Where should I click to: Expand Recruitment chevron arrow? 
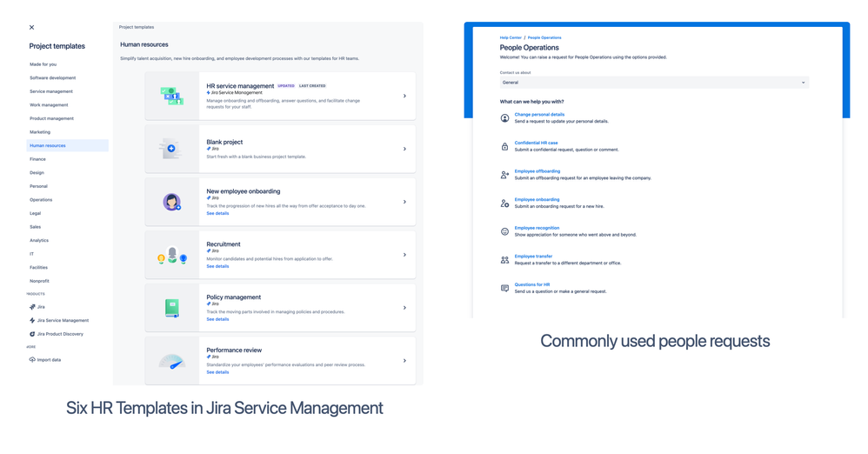click(x=404, y=255)
